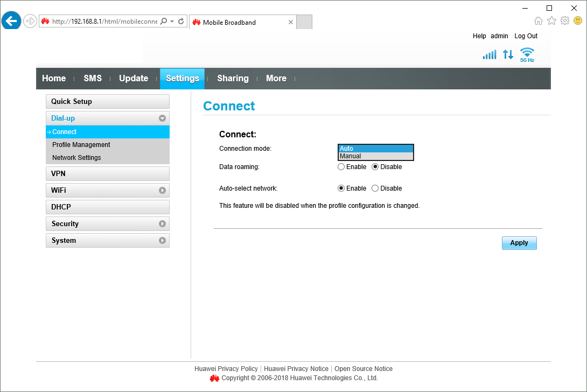587x392 pixels.
Task: Collapse the Dial-up sidebar section
Action: pos(162,118)
